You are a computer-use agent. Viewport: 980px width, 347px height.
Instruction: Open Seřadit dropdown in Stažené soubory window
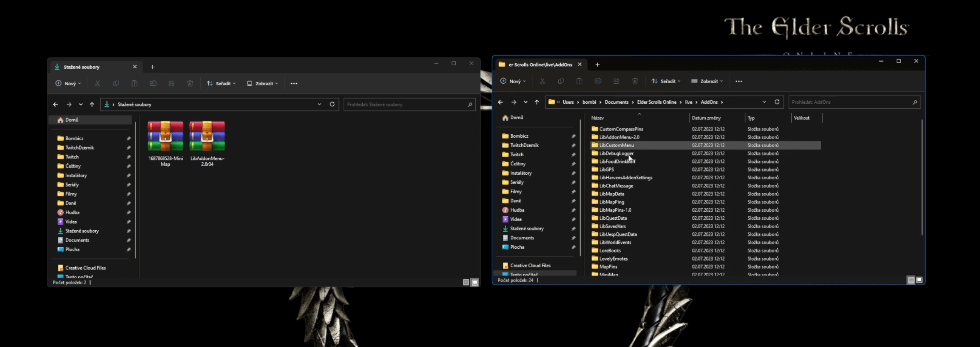click(221, 83)
